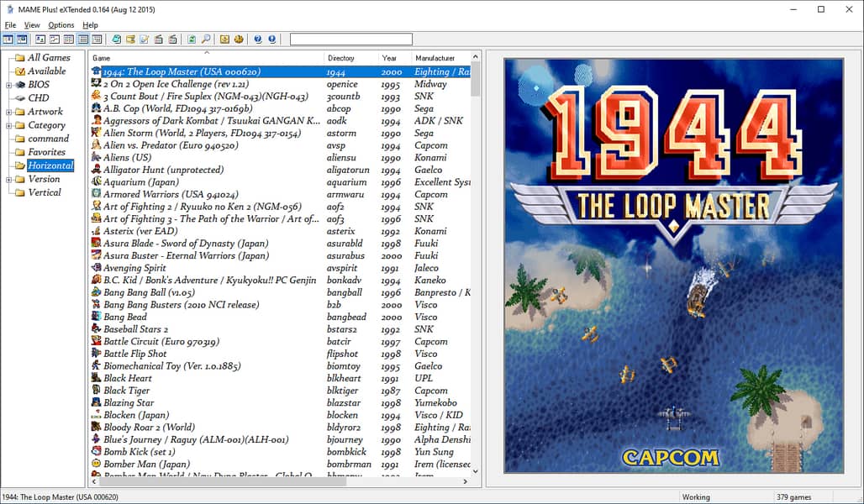Screen dimensions: 864x504
Task: Select "Aliens (US)" game row
Action: tap(281, 157)
